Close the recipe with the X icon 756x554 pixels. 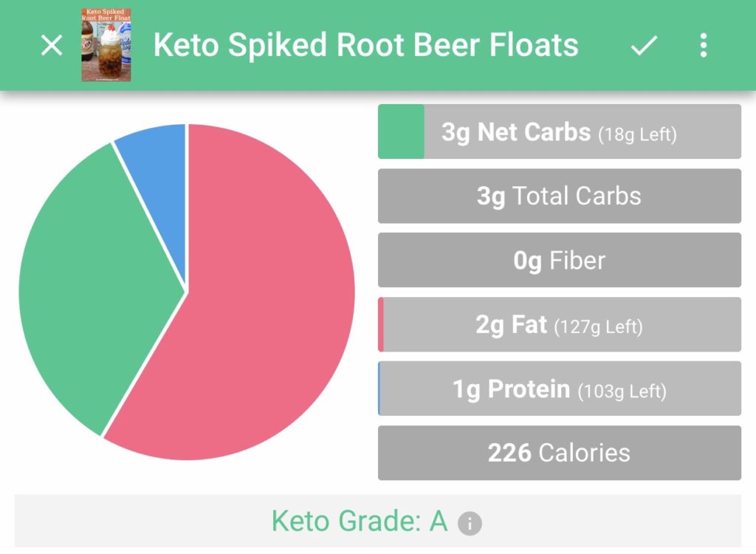(52, 46)
